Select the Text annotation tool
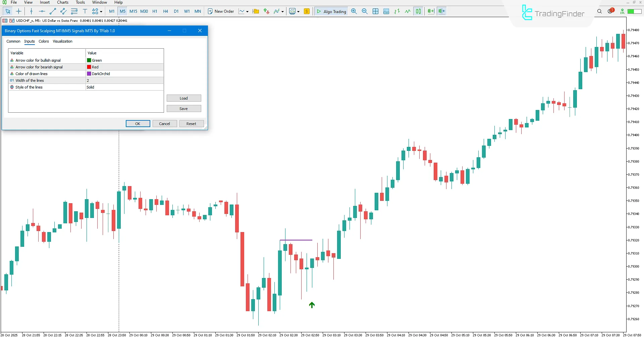This screenshot has width=644, height=337. click(85, 11)
